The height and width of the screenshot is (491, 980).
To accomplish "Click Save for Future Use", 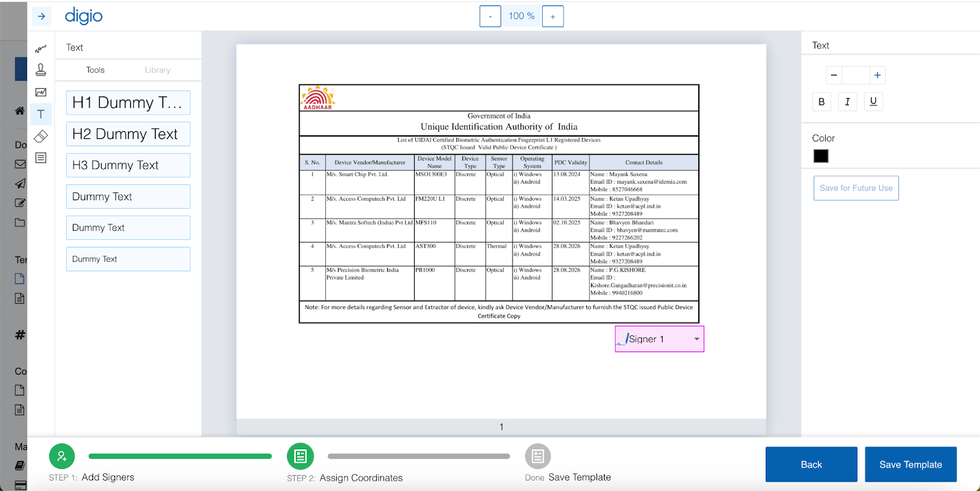I will pyautogui.click(x=856, y=188).
